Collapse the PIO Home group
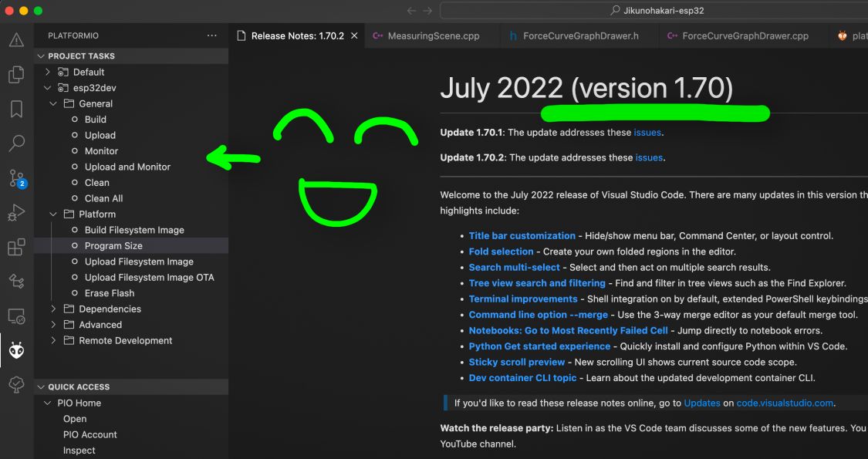Screen dimensions: 868x459 [48, 403]
